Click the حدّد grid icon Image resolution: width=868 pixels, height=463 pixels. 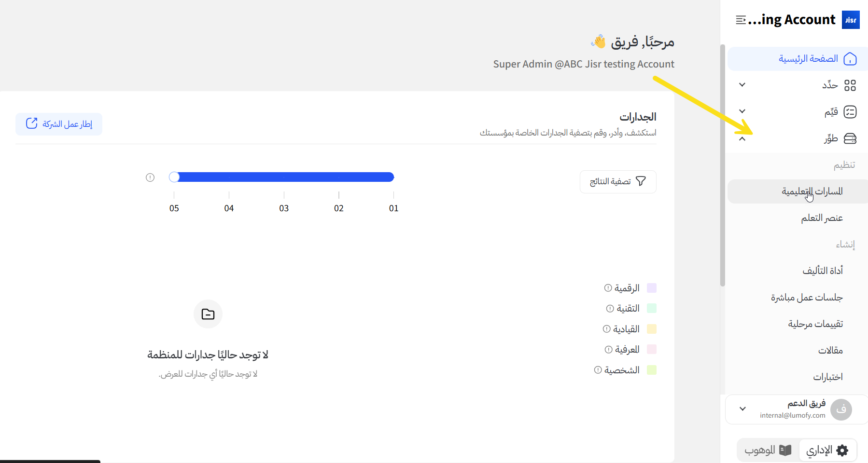click(850, 85)
